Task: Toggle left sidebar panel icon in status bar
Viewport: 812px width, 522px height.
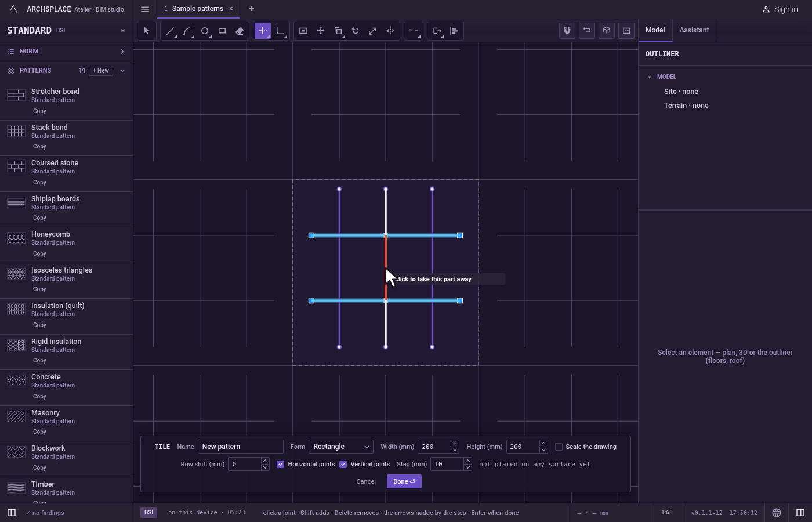Action: coord(12,513)
